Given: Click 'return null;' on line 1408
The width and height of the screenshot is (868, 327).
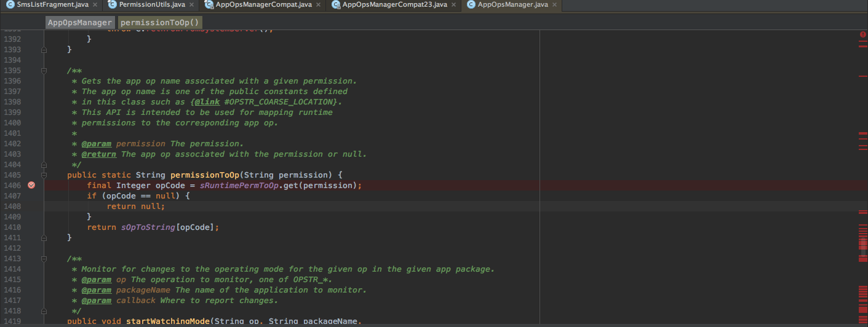Looking at the screenshot, I should tap(136, 207).
